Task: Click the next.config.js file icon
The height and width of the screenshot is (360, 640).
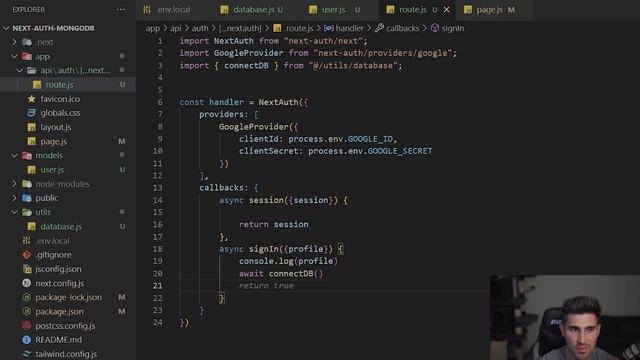Action: (27, 283)
